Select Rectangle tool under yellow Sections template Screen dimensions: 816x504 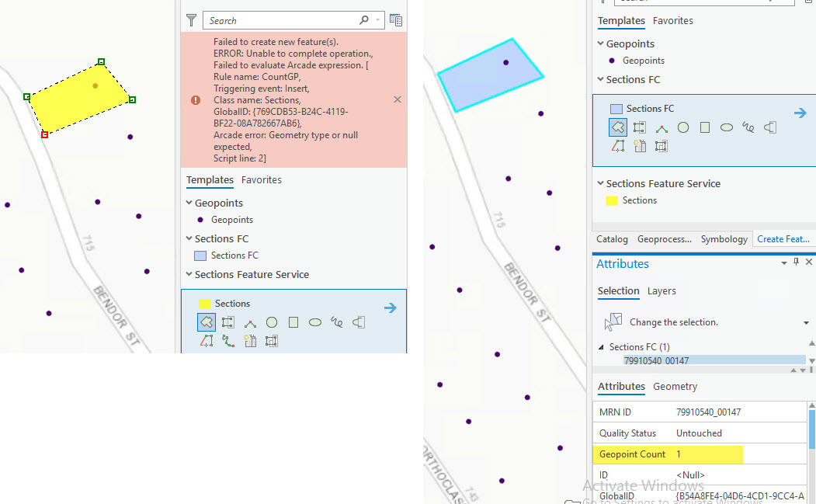[x=293, y=322]
